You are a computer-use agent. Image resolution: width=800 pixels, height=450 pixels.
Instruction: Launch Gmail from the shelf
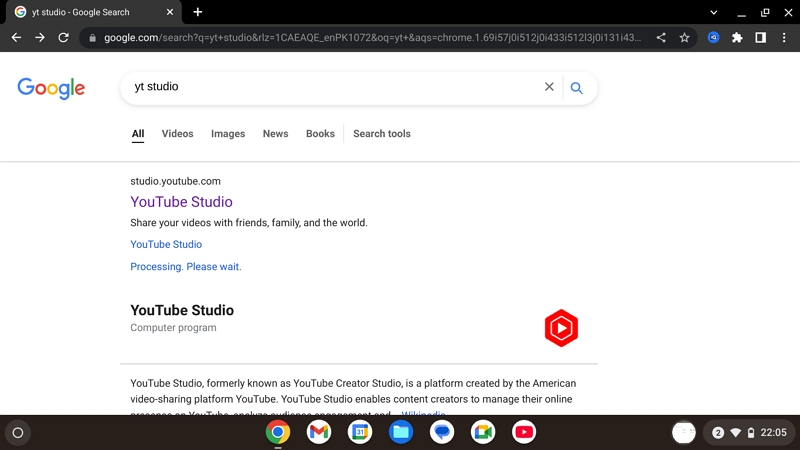(319, 432)
